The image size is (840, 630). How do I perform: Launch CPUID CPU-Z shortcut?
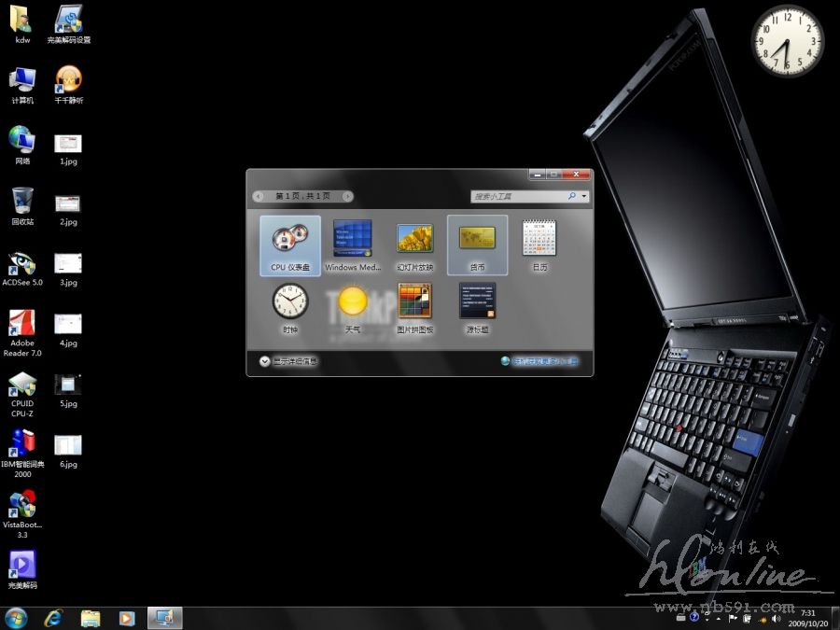tap(22, 394)
